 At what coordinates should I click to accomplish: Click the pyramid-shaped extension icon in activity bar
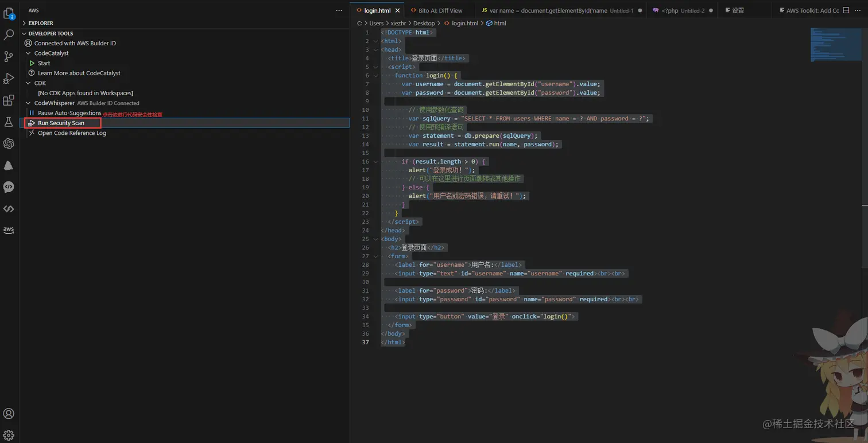(9, 165)
